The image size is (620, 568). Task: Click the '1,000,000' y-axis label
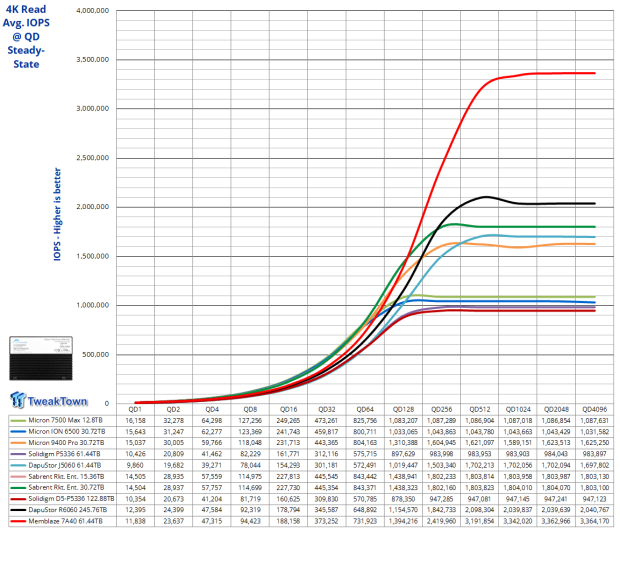(93, 305)
